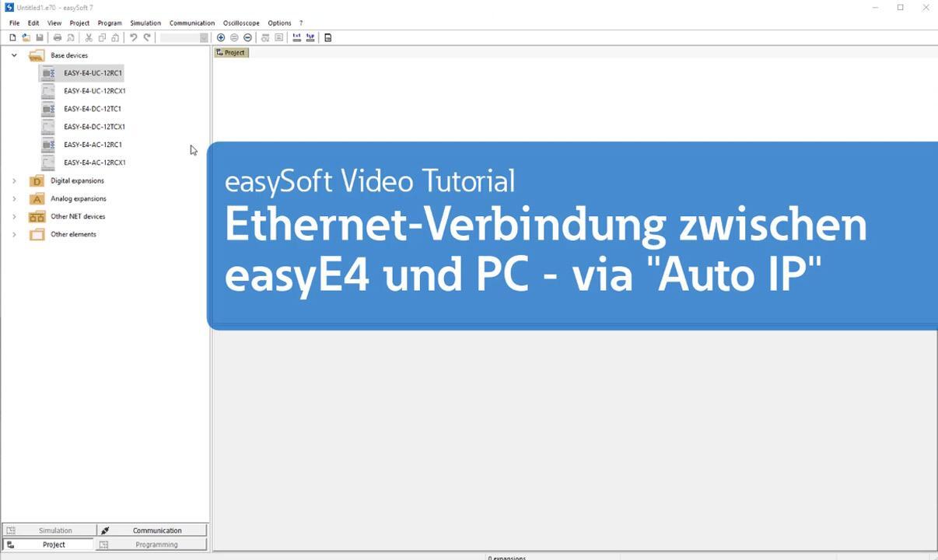This screenshot has height=560, width=938.
Task: Cut the selected item
Action: (89, 37)
